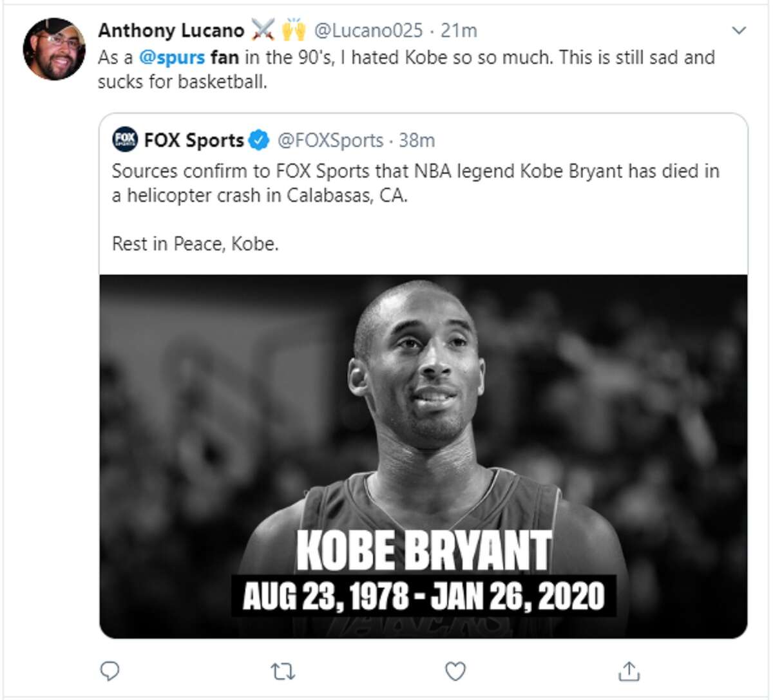Click the FOX Sports circular logo
Image resolution: width=773 pixels, height=700 pixels.
coord(124,139)
